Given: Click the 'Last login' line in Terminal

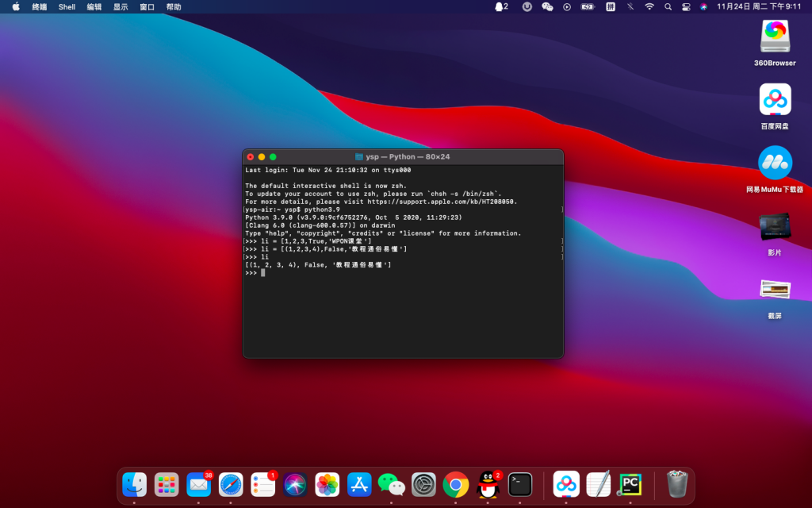Looking at the screenshot, I should (327, 170).
